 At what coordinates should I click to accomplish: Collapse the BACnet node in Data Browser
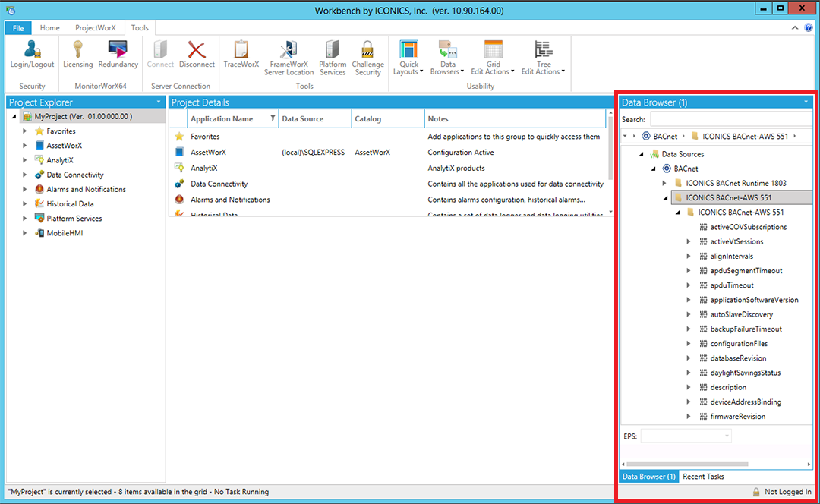coord(654,169)
